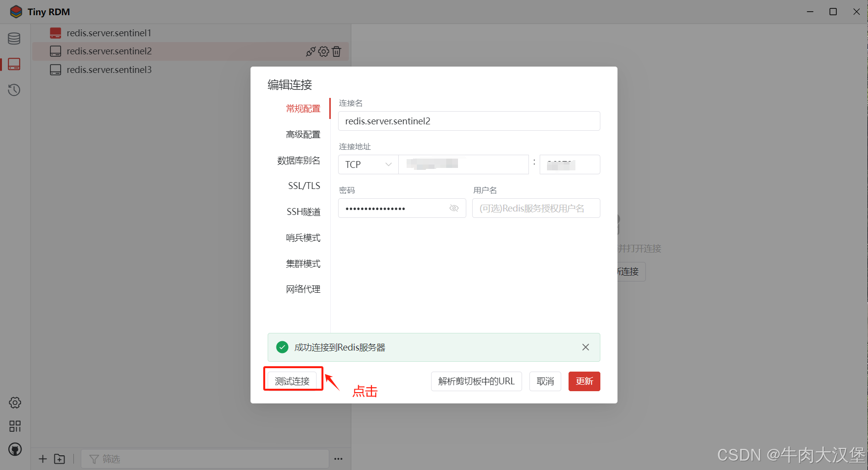Maximize the Tiny RDM window
The image size is (868, 470).
[x=833, y=12]
